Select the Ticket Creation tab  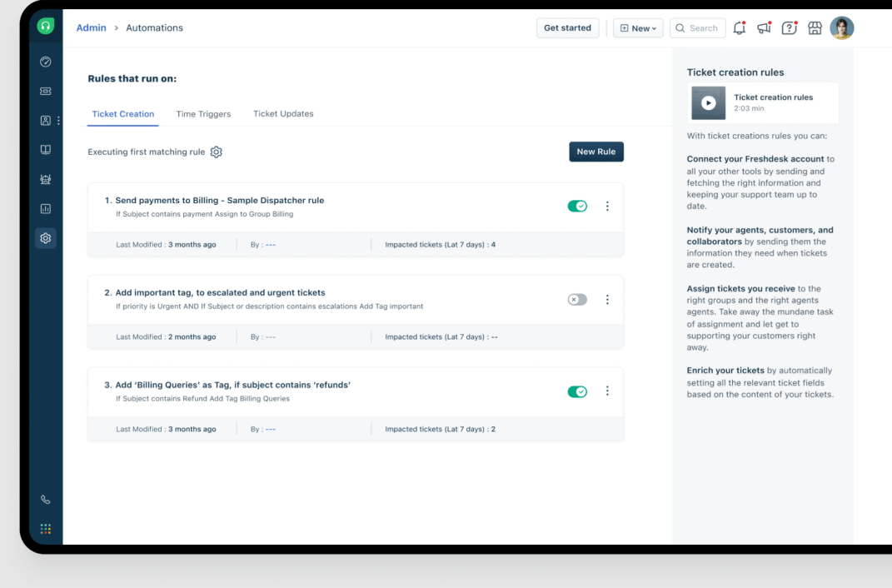[123, 114]
